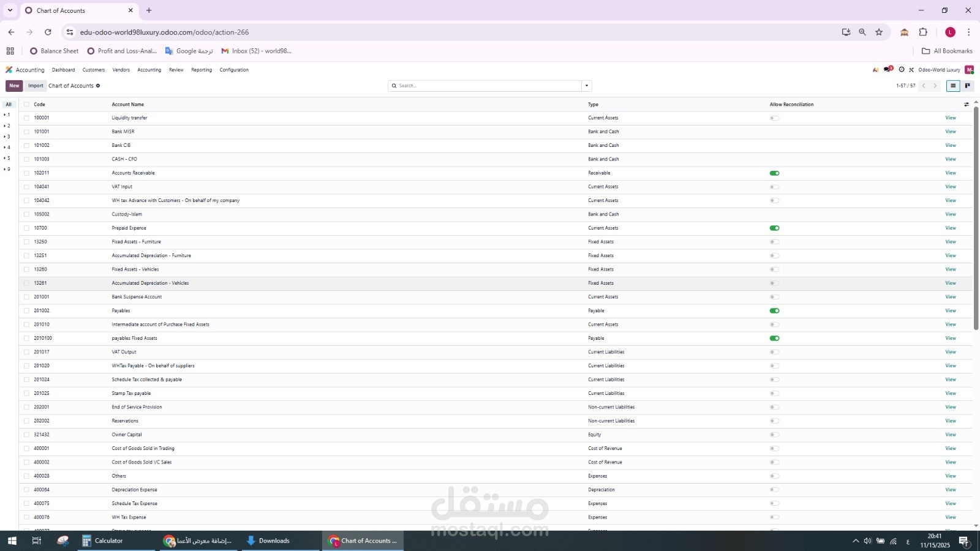
Task: Reload the page
Action: click(x=48, y=32)
